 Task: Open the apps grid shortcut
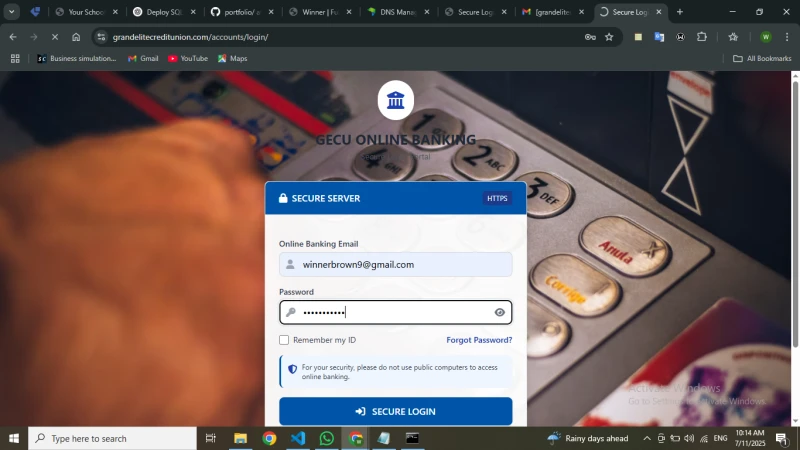pyautogui.click(x=15, y=59)
